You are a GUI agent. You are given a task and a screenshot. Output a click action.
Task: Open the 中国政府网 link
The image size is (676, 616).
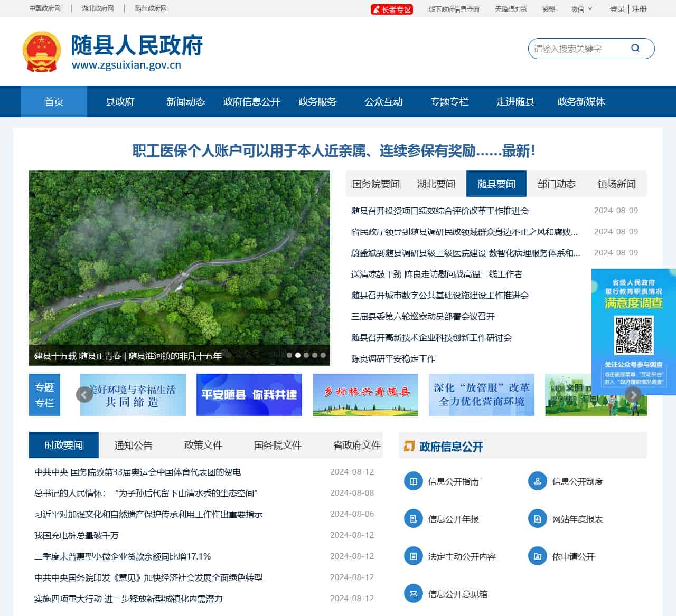pos(45,8)
